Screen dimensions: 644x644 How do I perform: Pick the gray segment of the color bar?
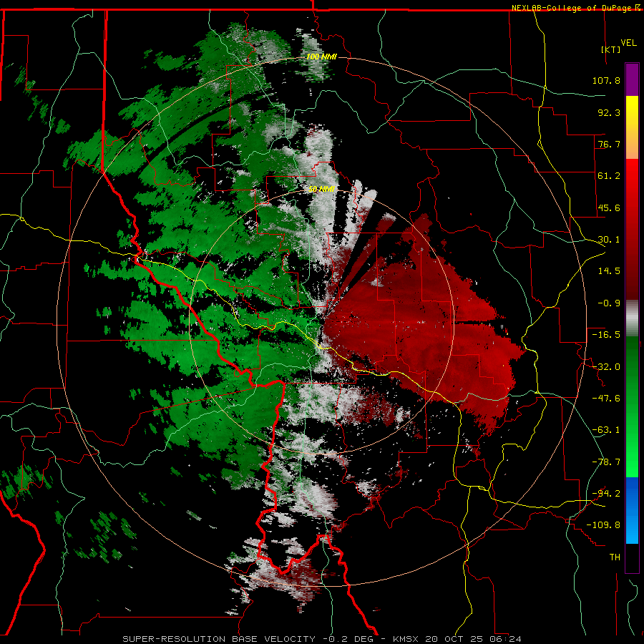click(x=632, y=318)
